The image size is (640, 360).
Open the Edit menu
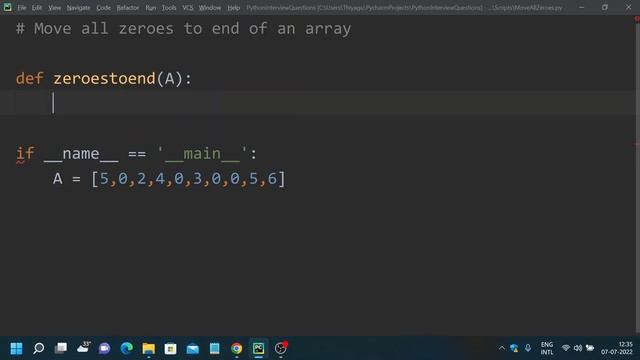(37, 8)
